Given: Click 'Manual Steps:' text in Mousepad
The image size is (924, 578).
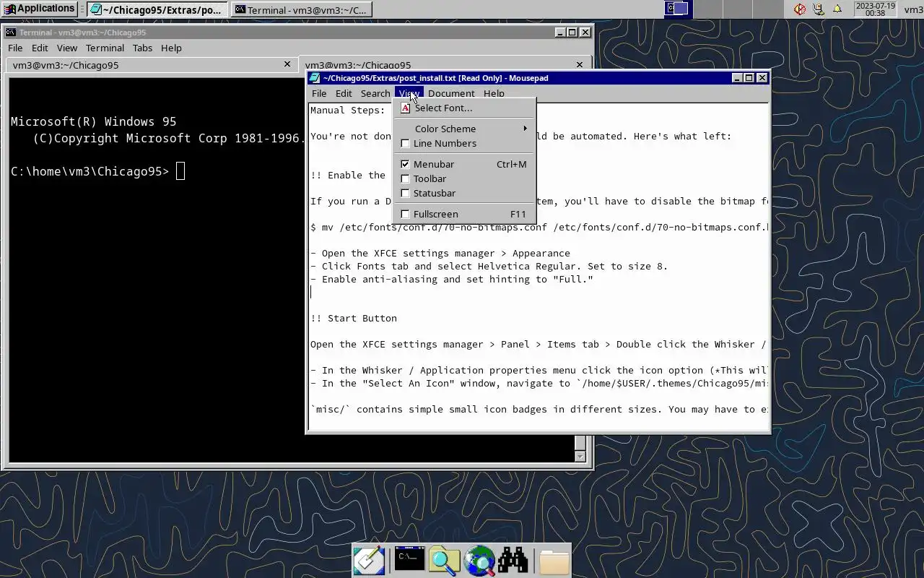Looking at the screenshot, I should point(348,110).
